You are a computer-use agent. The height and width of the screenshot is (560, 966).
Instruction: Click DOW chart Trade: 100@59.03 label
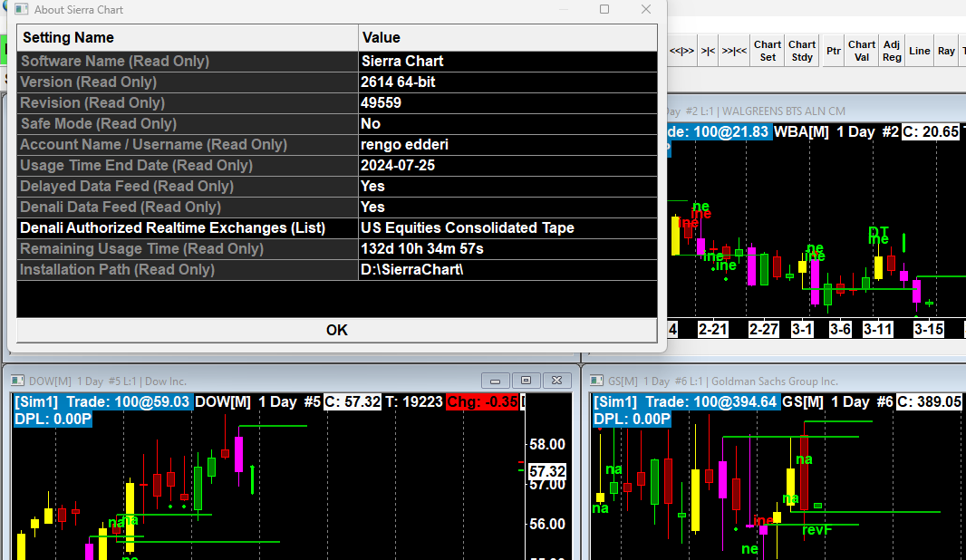point(128,402)
